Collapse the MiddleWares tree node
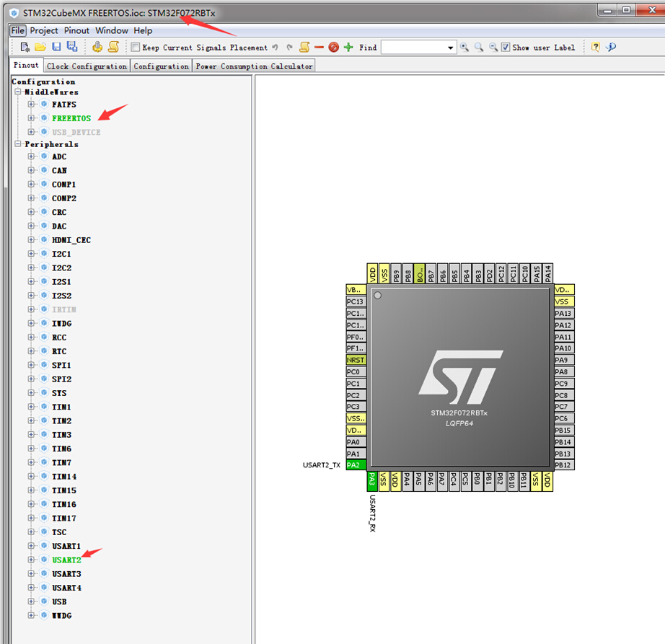 coord(18,92)
